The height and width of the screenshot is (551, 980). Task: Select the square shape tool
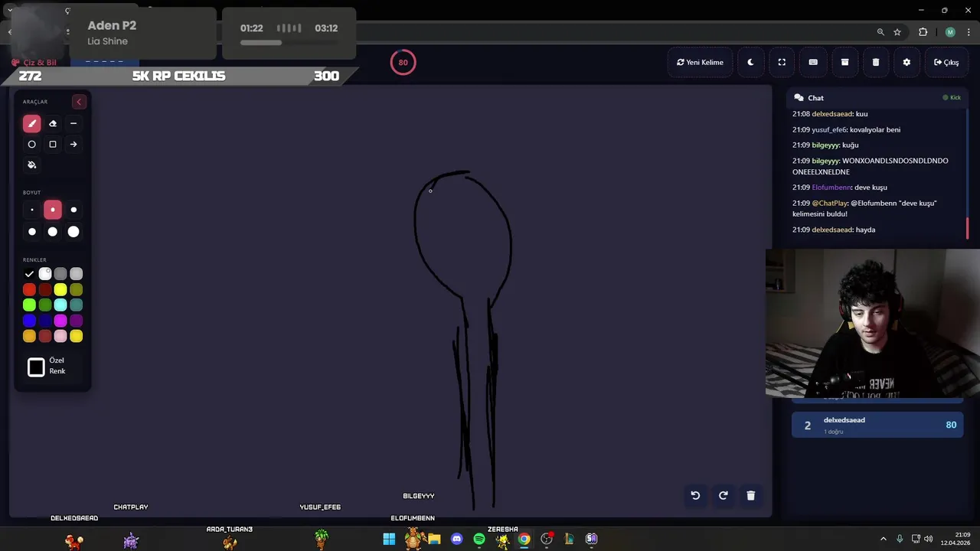click(53, 144)
